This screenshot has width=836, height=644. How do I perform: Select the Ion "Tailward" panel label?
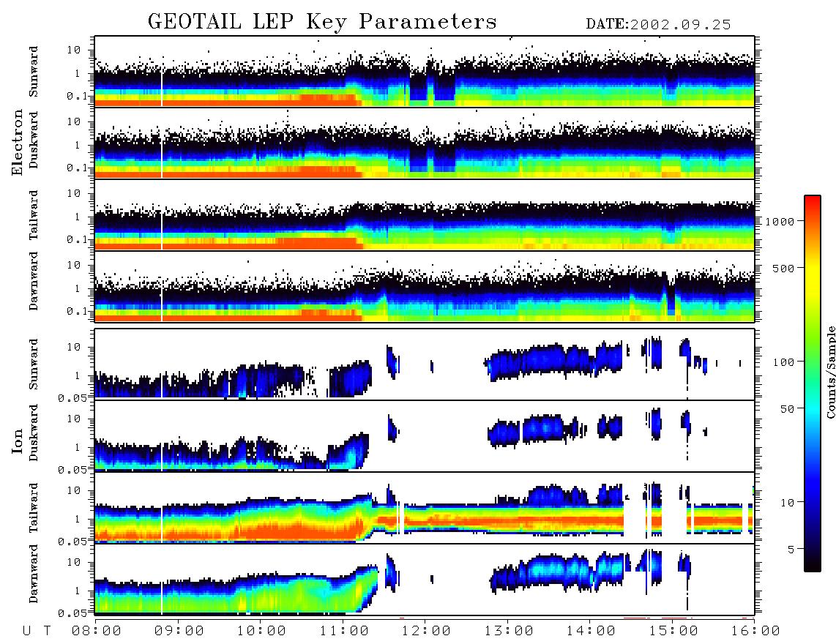tap(34, 508)
